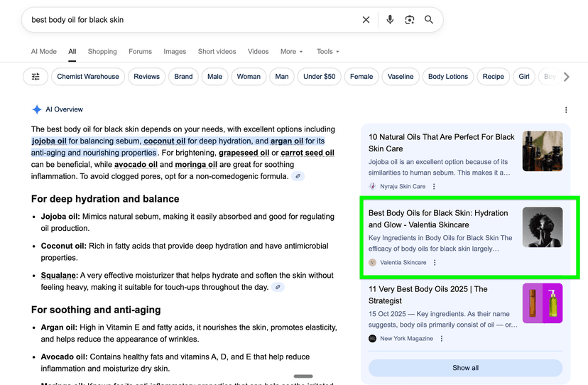The image size is (588, 385).
Task: Open more options for Valentia Skincare result
Action: click(x=435, y=263)
